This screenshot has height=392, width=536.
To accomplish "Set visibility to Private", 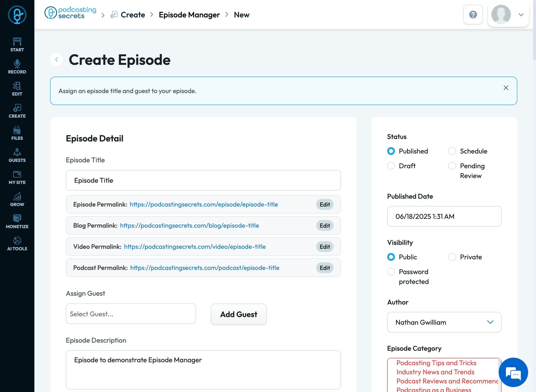I will pyautogui.click(x=452, y=257).
